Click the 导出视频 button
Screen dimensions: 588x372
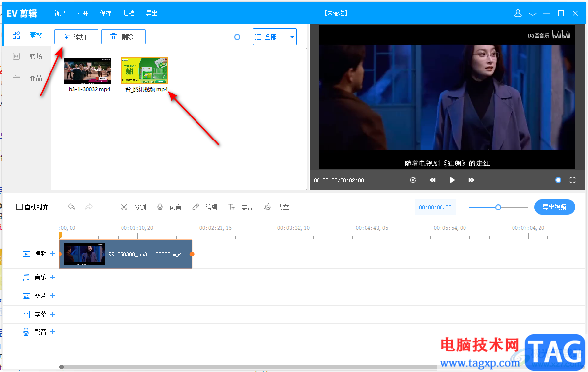[x=555, y=207]
